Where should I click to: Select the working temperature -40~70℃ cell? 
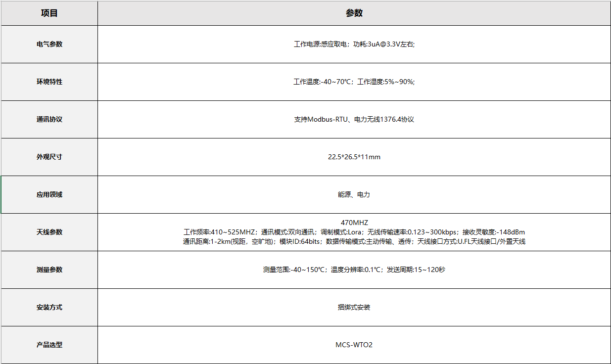[354, 82]
